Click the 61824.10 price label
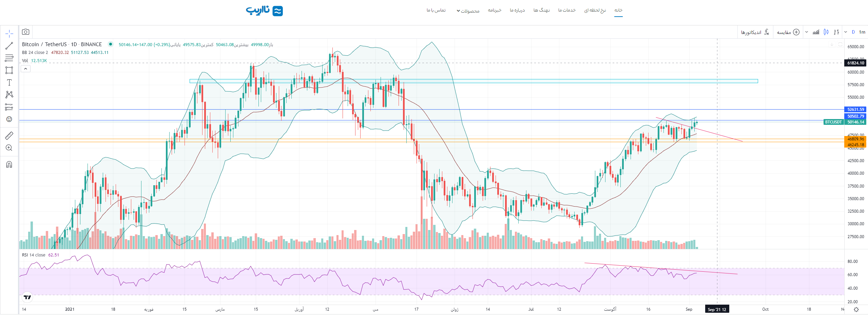The image size is (868, 327). pos(855,63)
